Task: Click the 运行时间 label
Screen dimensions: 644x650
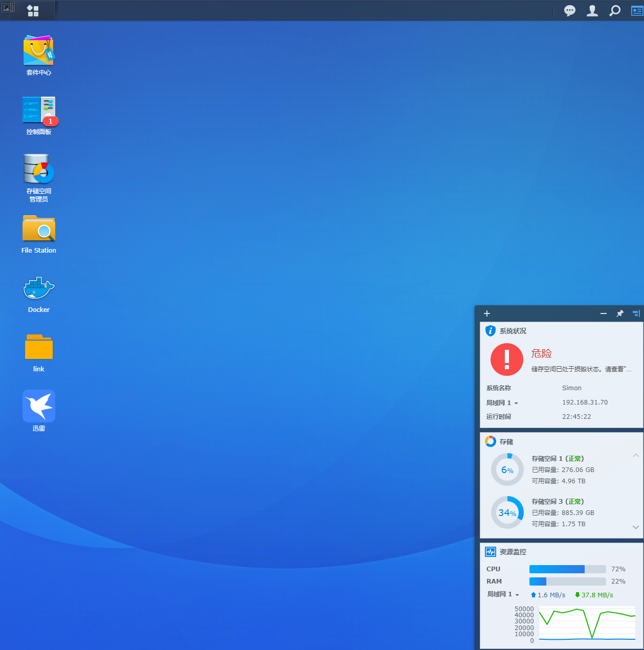Action: 499,417
